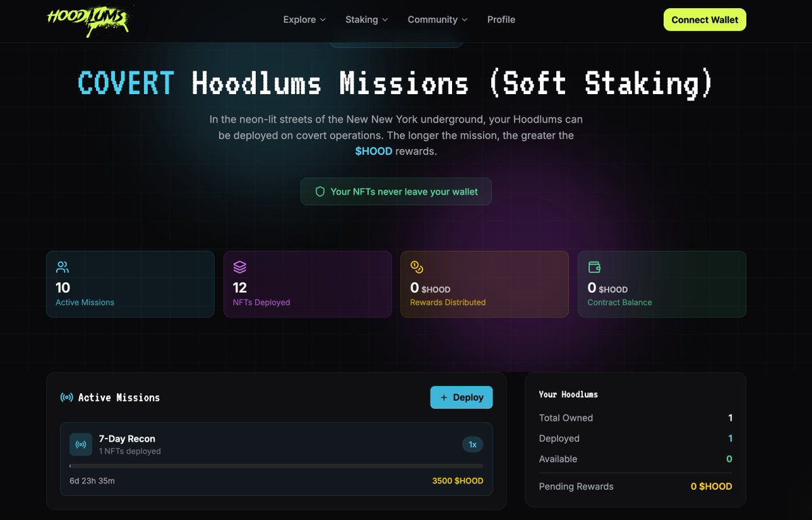
Task: Click the 1x multiplier badge
Action: tap(473, 445)
